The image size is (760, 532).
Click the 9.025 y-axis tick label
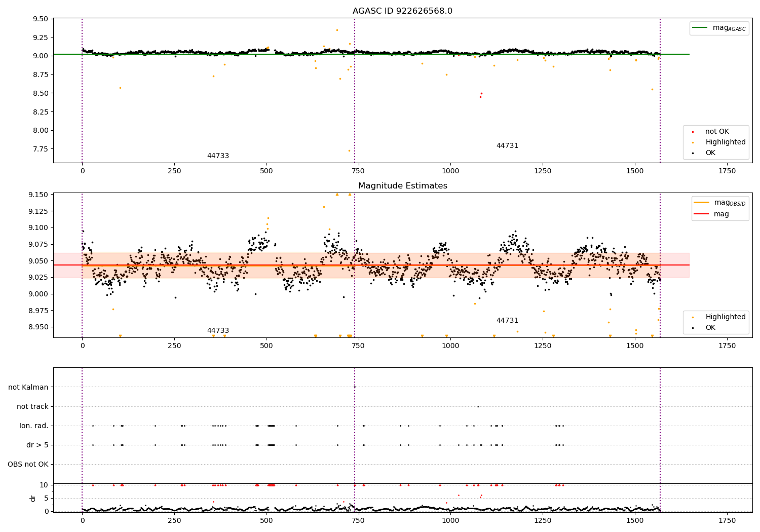click(x=38, y=277)
